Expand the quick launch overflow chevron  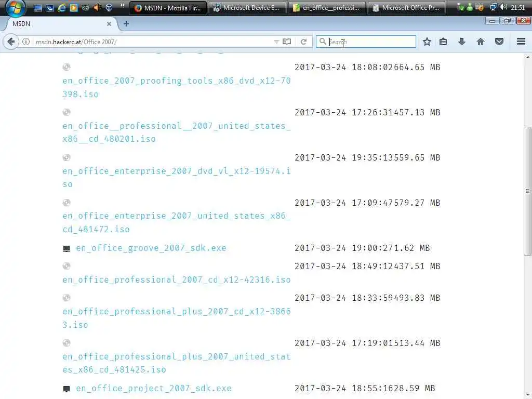coord(123,5)
